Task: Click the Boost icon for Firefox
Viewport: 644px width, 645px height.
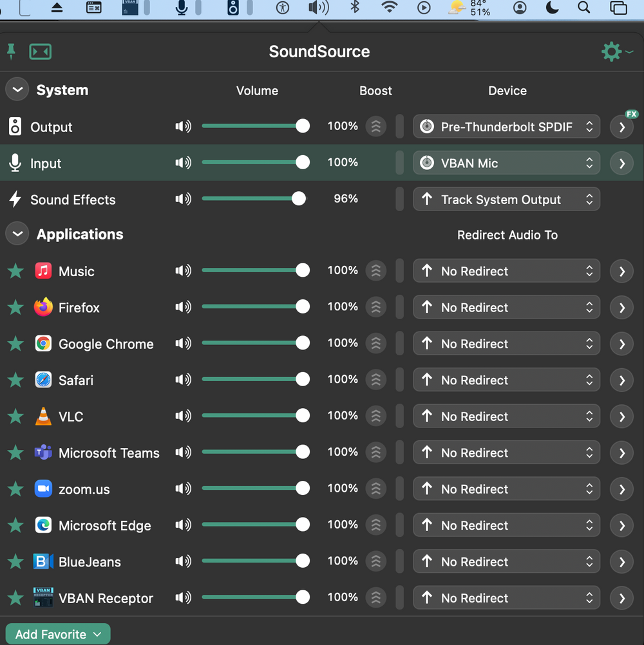Action: click(376, 308)
